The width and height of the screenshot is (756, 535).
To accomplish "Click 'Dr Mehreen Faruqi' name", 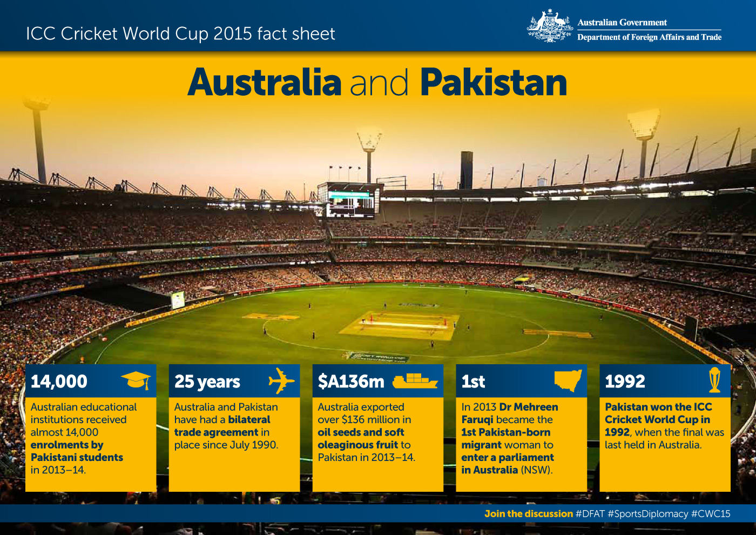I will 510,413.
